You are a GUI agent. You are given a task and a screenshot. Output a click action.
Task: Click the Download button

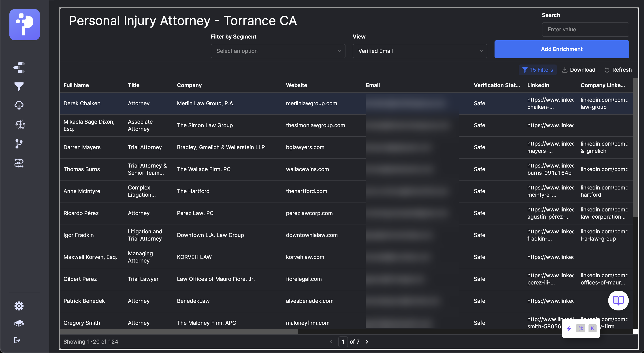click(578, 70)
